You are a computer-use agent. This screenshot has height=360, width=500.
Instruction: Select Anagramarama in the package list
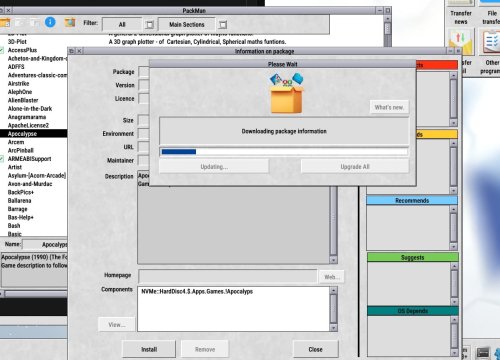coord(27,117)
